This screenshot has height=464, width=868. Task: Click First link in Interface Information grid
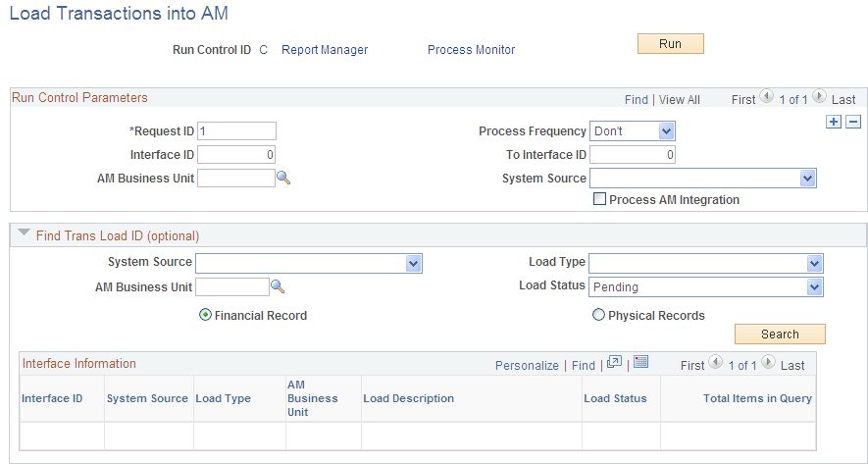(692, 366)
